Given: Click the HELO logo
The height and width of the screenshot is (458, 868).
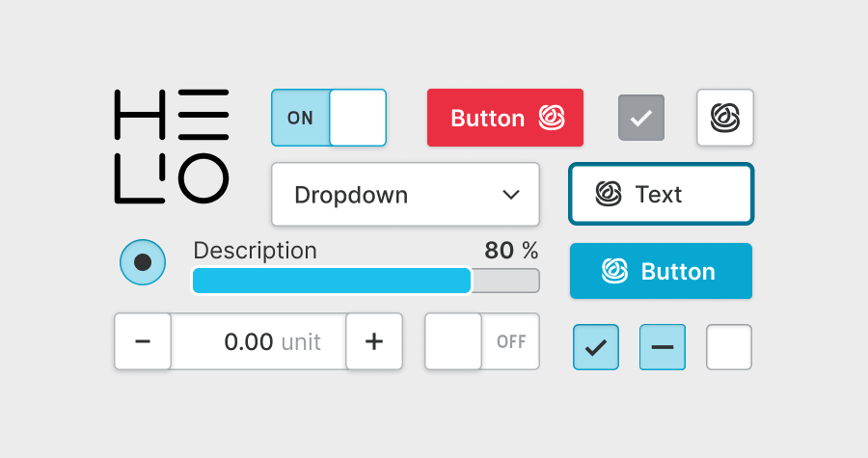Looking at the screenshot, I should click(172, 147).
